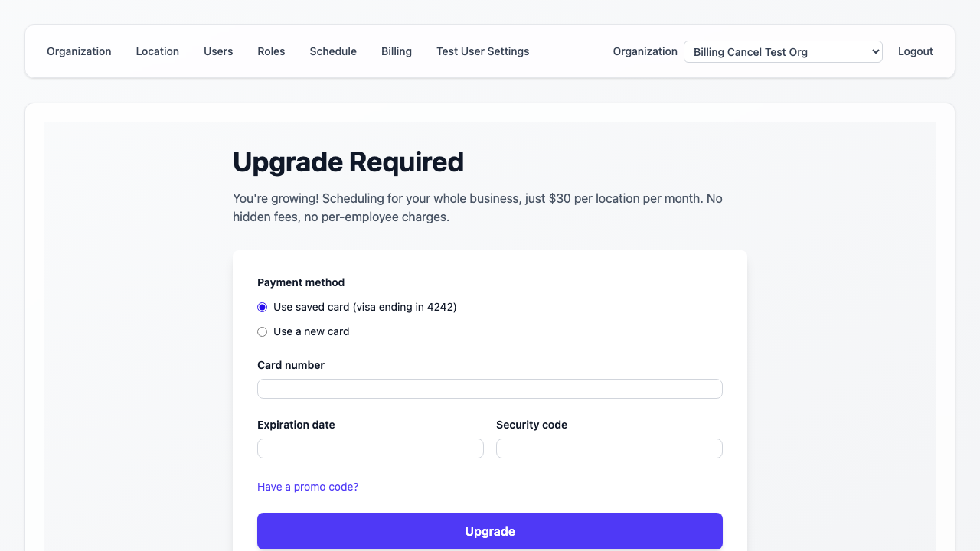Switch to the Schedule view
This screenshot has height=551, width=980.
333,51
